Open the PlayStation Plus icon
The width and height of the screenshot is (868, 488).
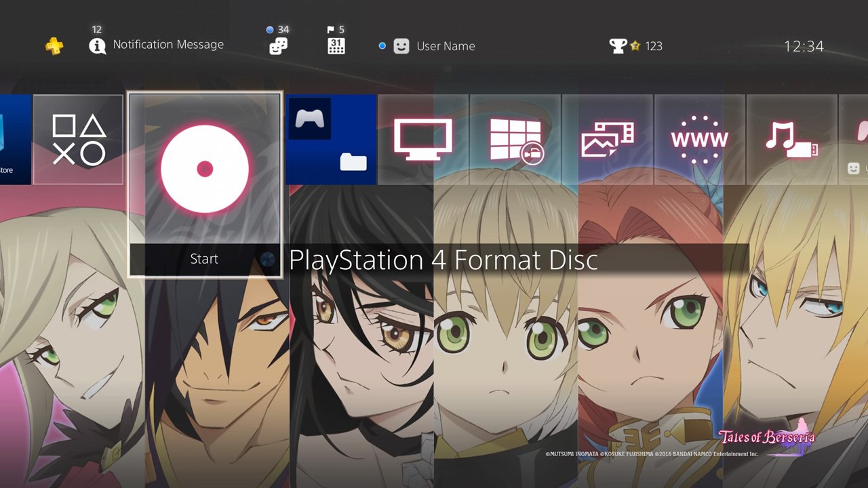coord(54,46)
